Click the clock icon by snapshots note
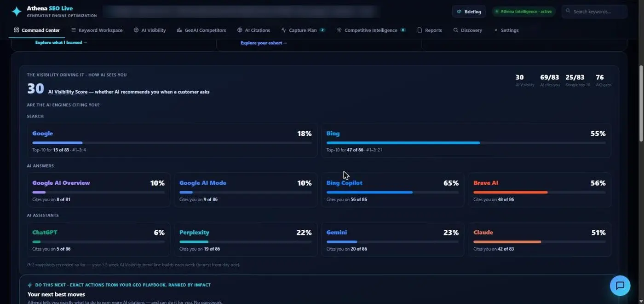This screenshot has width=644, height=304. pyautogui.click(x=29, y=265)
